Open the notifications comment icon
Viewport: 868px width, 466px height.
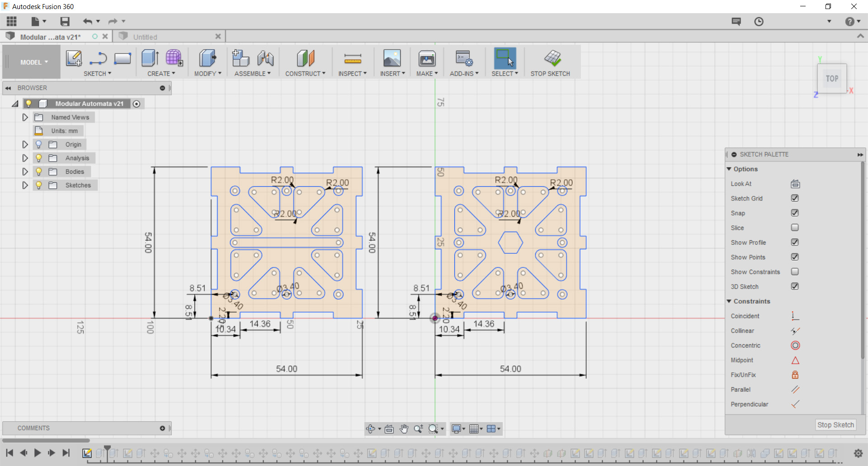coord(736,21)
